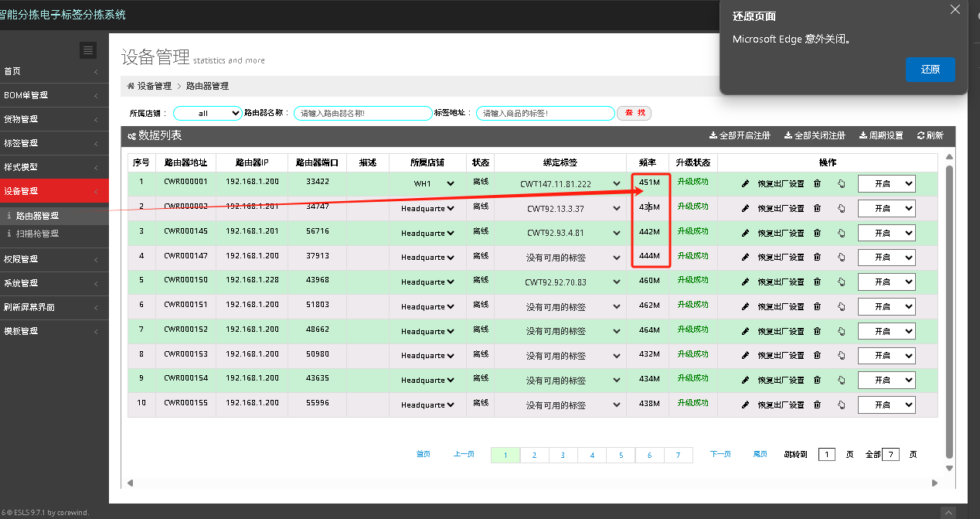The width and height of the screenshot is (980, 519).
Task: Click the hamburger sidebar toggle icon
Action: 88,50
